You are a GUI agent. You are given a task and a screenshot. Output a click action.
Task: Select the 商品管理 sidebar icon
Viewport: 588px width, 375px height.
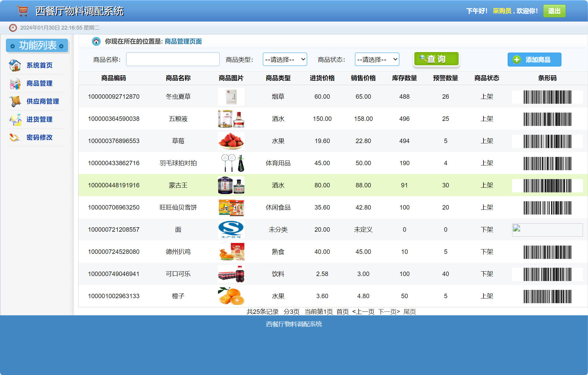(x=14, y=83)
